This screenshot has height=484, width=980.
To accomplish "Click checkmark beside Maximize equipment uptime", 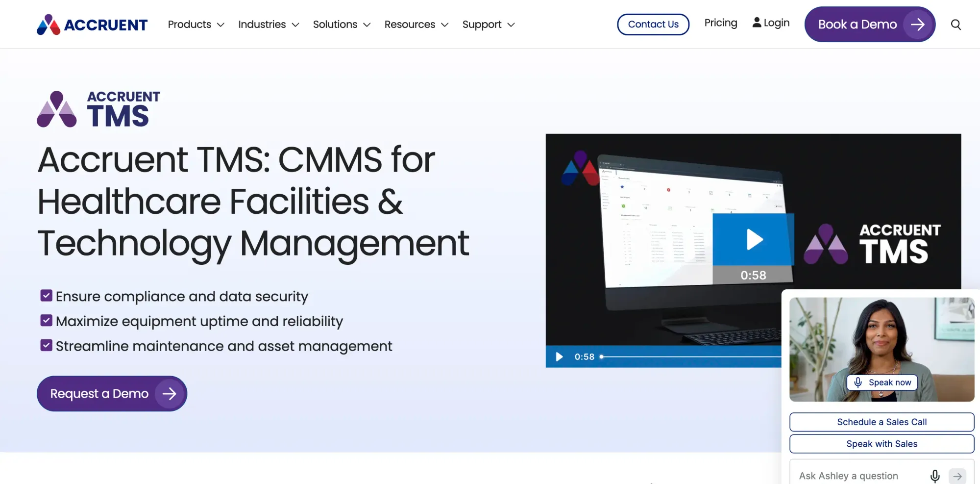I will 46,321.
